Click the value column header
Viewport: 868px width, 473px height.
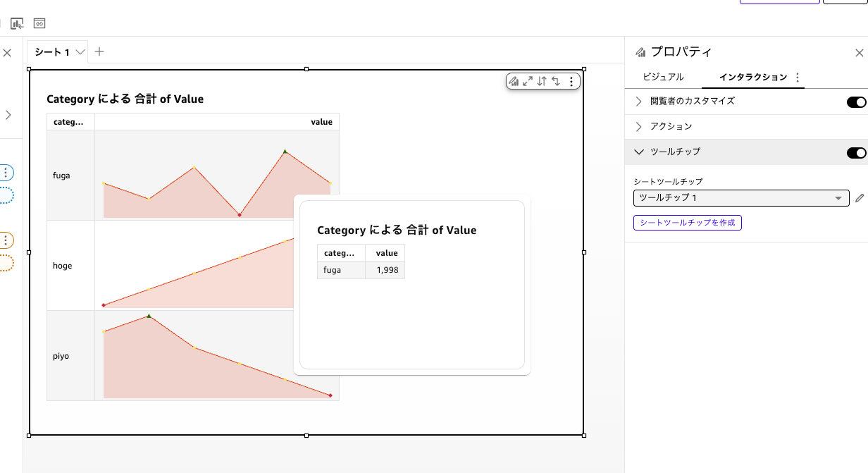pos(321,122)
